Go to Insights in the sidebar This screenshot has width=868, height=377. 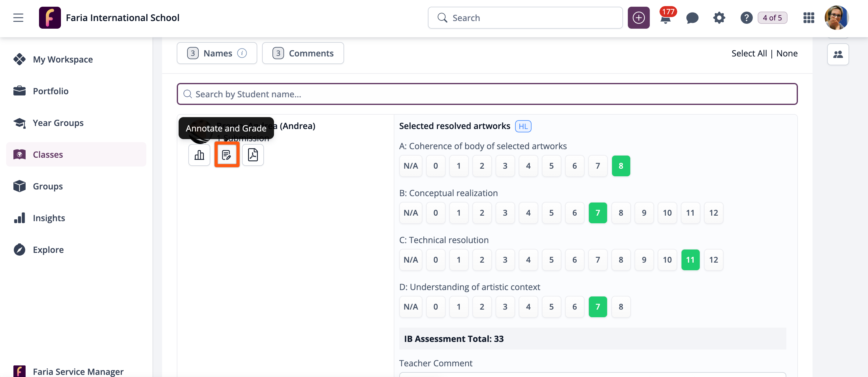[x=49, y=218]
